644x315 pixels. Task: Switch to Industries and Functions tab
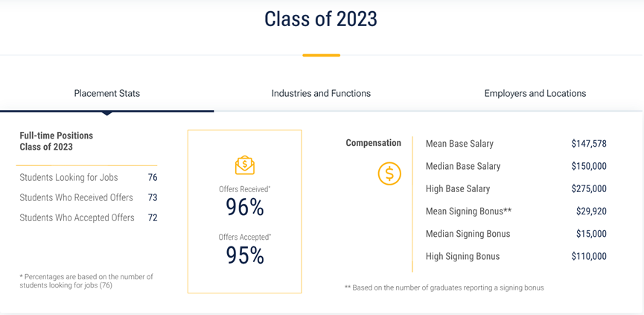pos(321,94)
